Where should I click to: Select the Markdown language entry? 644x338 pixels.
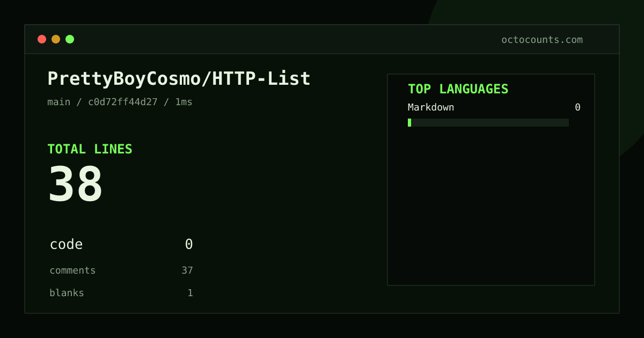point(431,107)
